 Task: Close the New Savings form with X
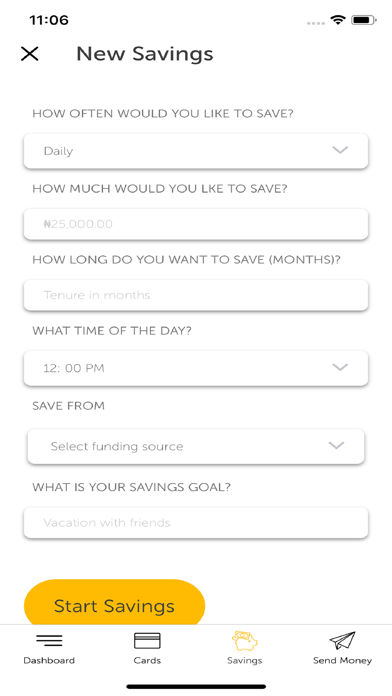click(30, 54)
